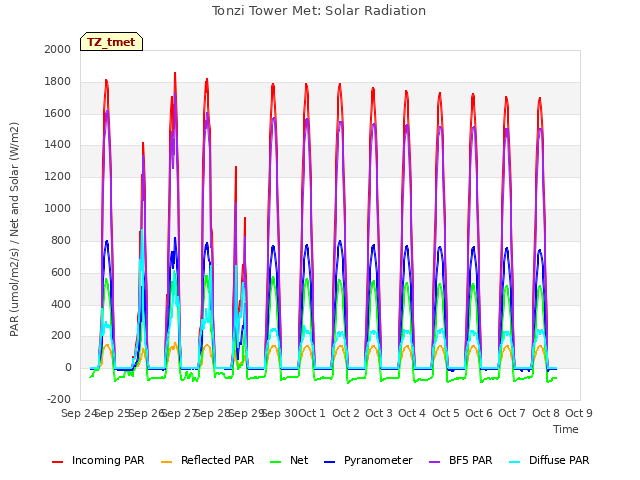Click the 1400 y-axis tick label
This screenshot has width=640, height=480.
click(x=58, y=144)
